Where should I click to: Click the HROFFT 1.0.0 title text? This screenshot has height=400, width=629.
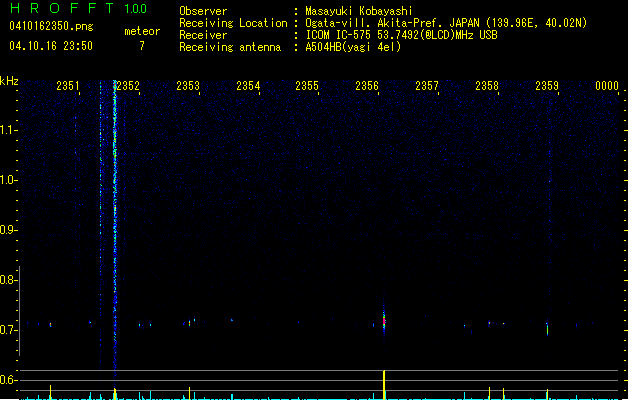click(x=78, y=8)
